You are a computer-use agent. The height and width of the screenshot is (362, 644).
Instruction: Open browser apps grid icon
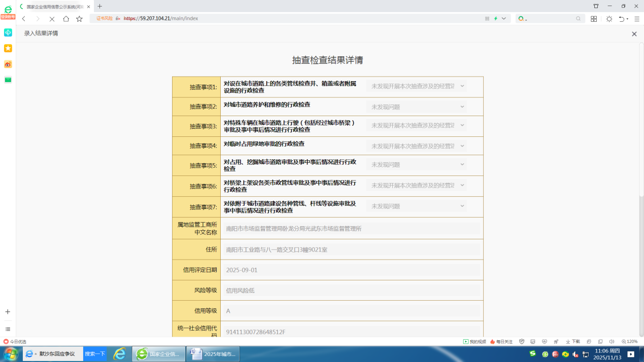pos(594,19)
